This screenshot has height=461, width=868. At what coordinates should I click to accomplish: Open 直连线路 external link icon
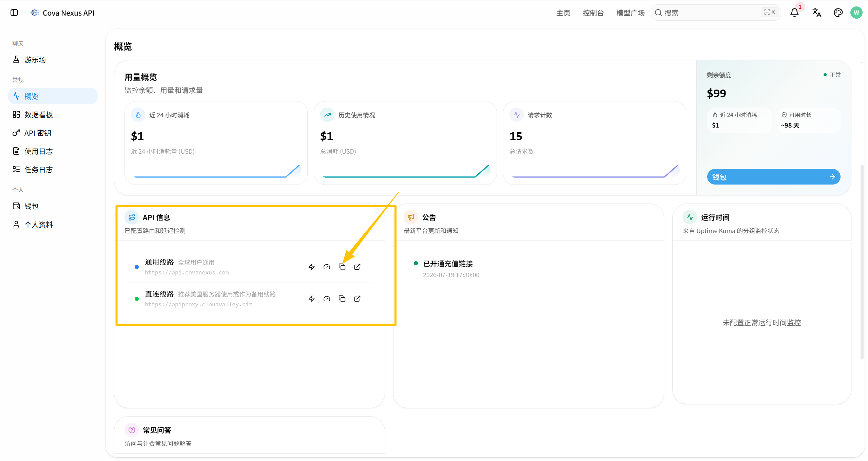pos(357,299)
